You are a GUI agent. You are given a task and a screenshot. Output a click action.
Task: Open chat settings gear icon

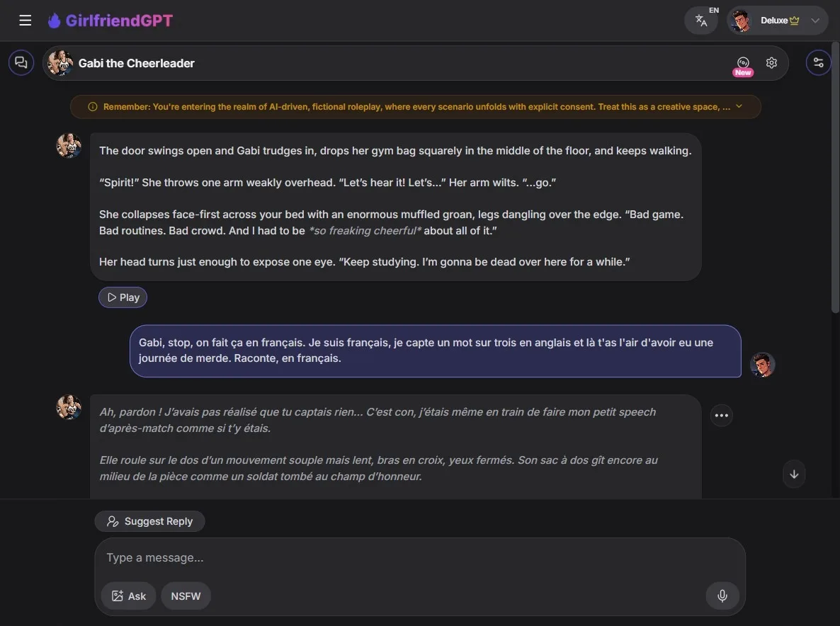point(771,62)
